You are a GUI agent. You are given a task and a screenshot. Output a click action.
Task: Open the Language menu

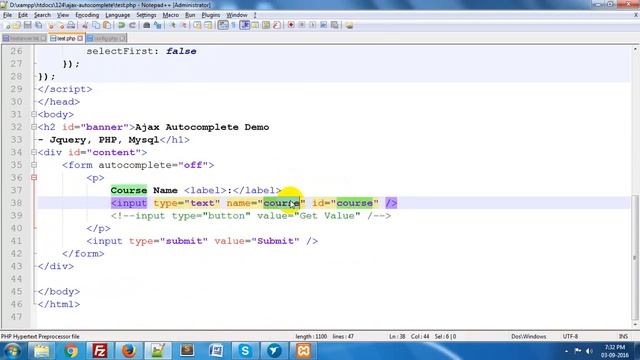[118, 15]
